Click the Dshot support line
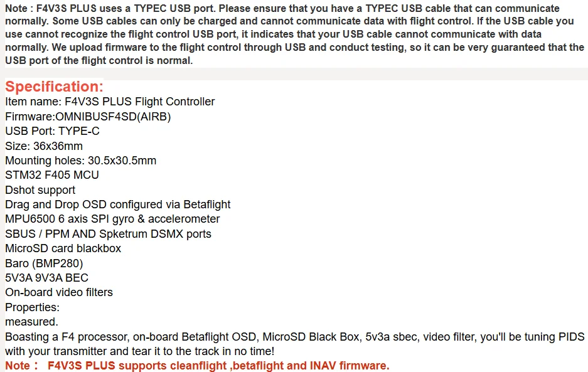588x372 pixels. (40, 190)
